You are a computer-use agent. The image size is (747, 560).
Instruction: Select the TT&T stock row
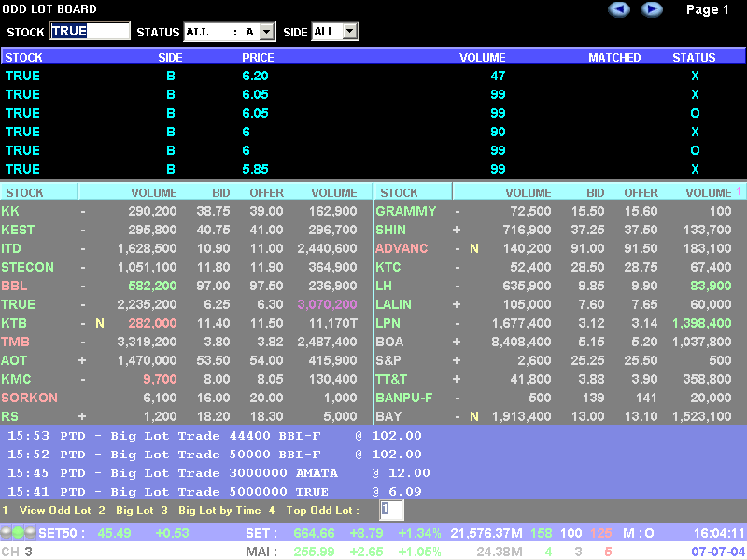(x=561, y=379)
